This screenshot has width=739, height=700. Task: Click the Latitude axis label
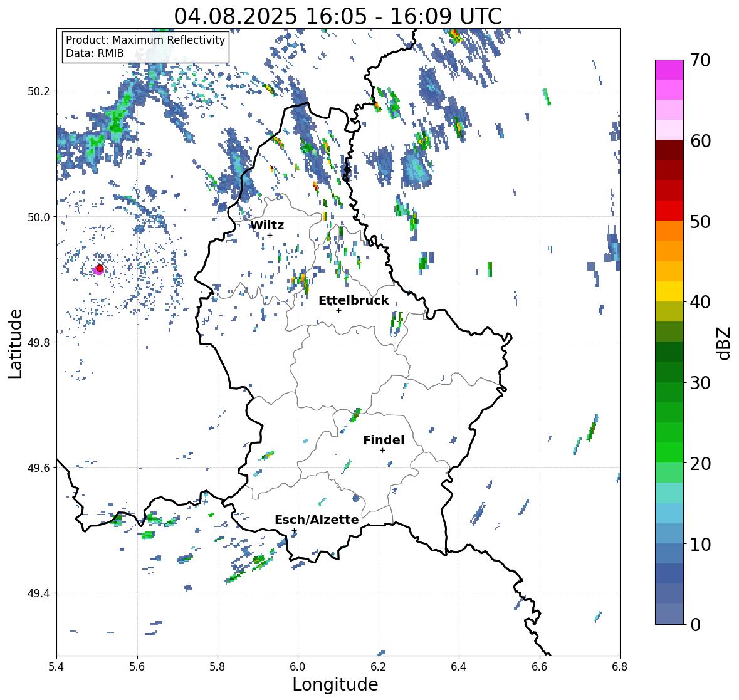pyautogui.click(x=15, y=343)
